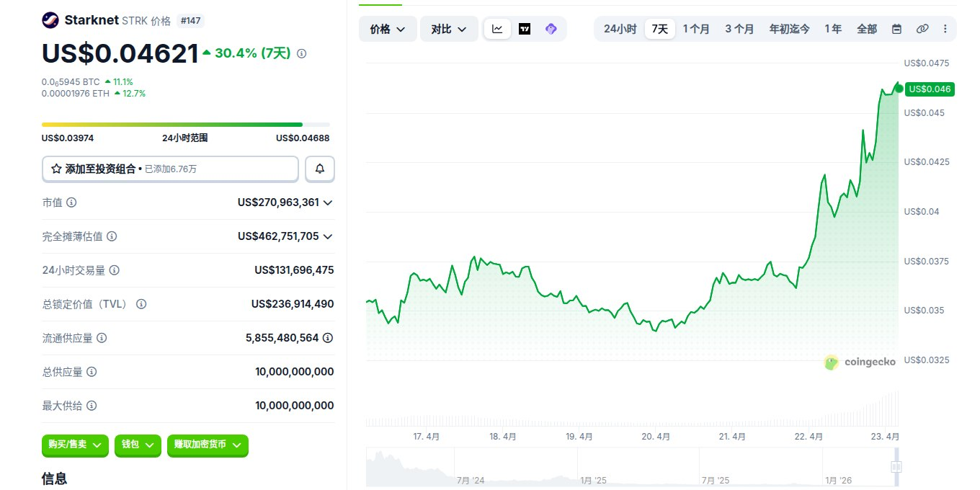Show info for 总锁定价值（TVL）

141,304
